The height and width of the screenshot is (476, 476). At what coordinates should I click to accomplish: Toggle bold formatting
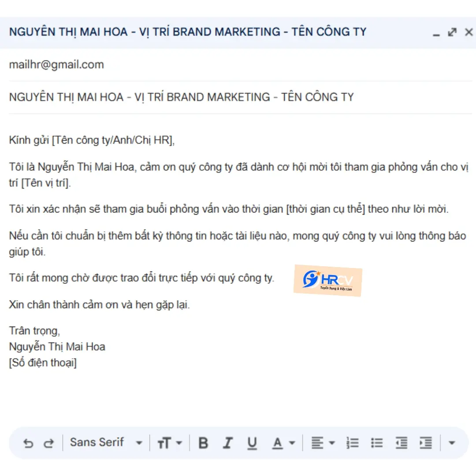(203, 443)
